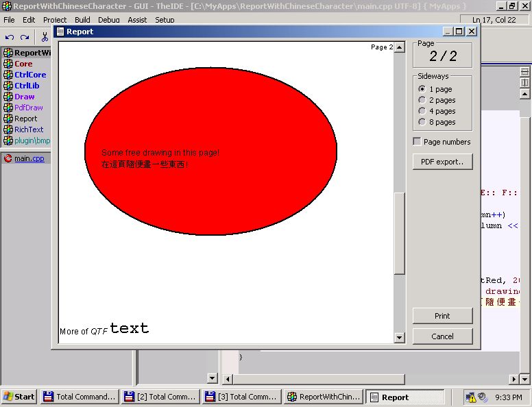Open the Assist menu
Screen dimensions: 532x407
coord(137,20)
